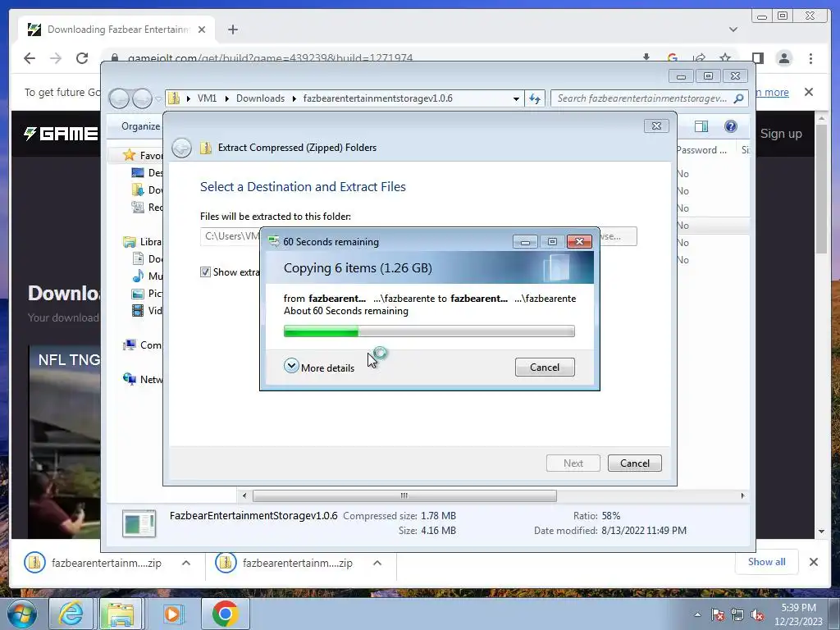
Task: Dismiss the Chrome info bar
Action: 809,92
